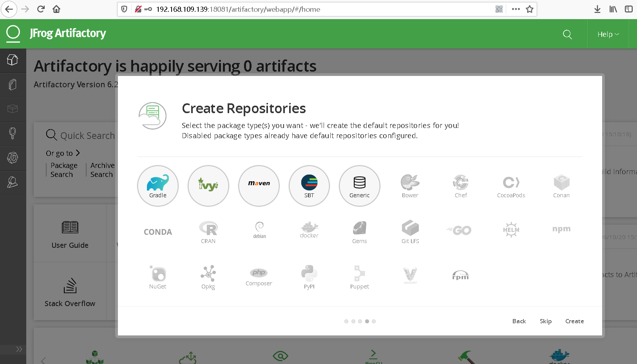637x364 pixels.
Task: Click the Puppet package icon
Action: pos(360,278)
